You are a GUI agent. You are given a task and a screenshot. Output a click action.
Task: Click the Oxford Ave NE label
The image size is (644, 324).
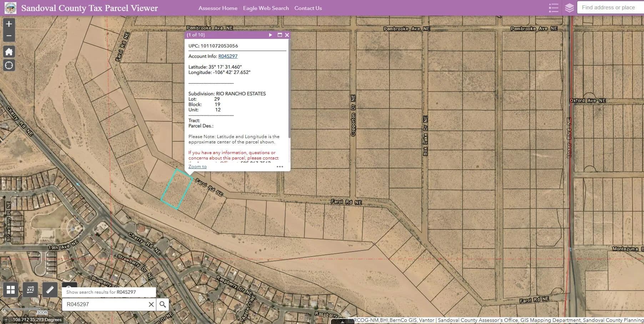[588, 101]
